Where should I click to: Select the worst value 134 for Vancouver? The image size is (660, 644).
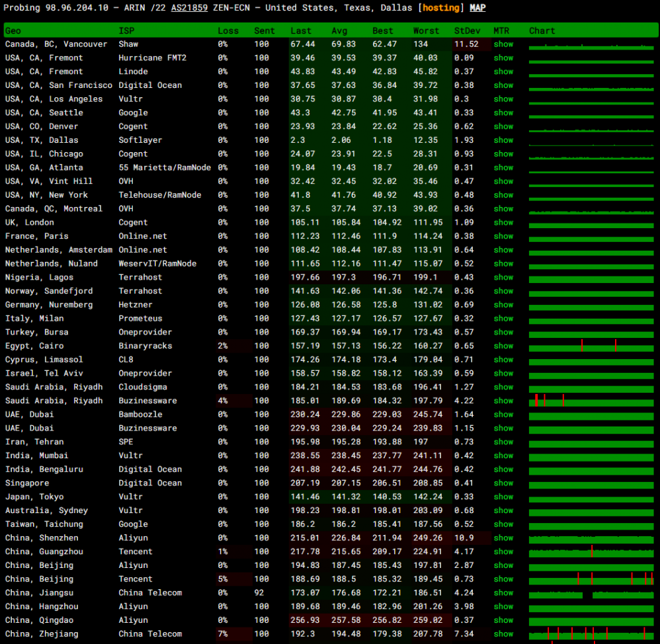[x=421, y=44]
